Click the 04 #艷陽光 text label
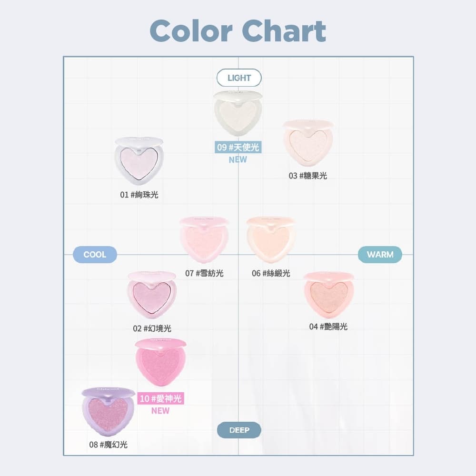The image size is (476, 476). tap(328, 327)
